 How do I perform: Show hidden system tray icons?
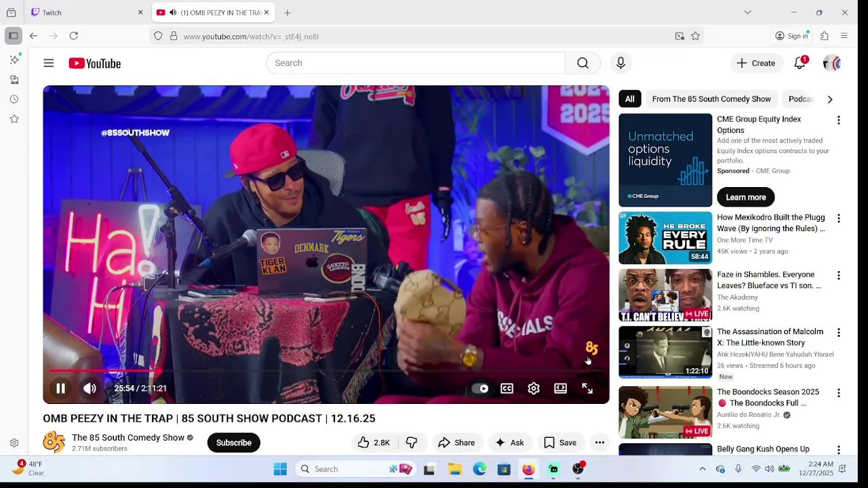coord(703,469)
